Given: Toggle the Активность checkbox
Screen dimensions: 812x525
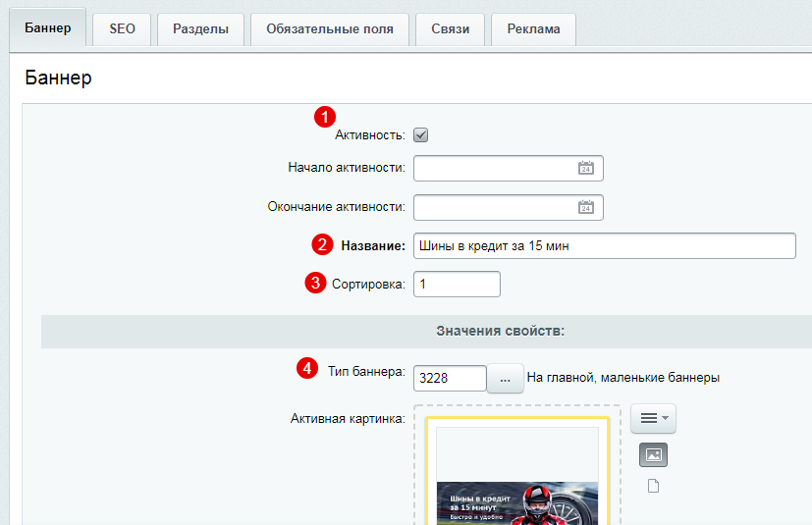Looking at the screenshot, I should 420,135.
